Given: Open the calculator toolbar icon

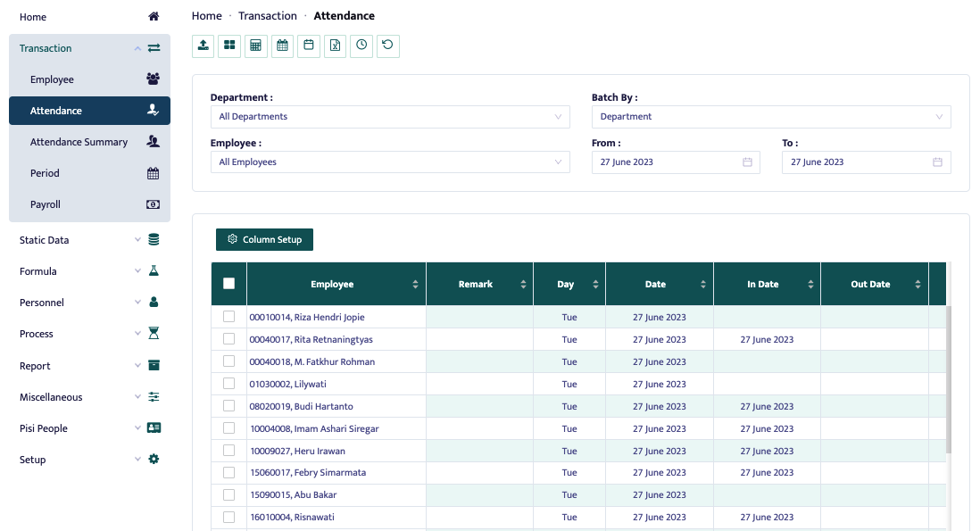Looking at the screenshot, I should coord(256,46).
